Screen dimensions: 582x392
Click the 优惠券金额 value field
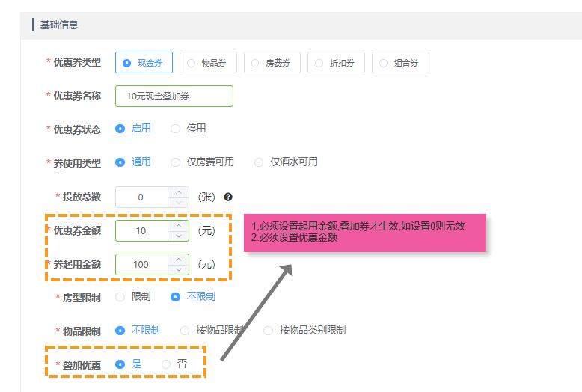point(141,231)
